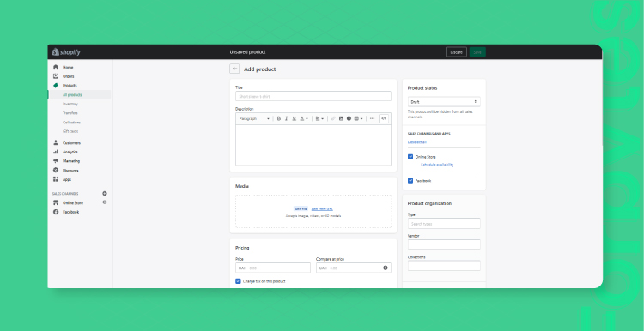Show HTML code view in description editor

pyautogui.click(x=384, y=118)
